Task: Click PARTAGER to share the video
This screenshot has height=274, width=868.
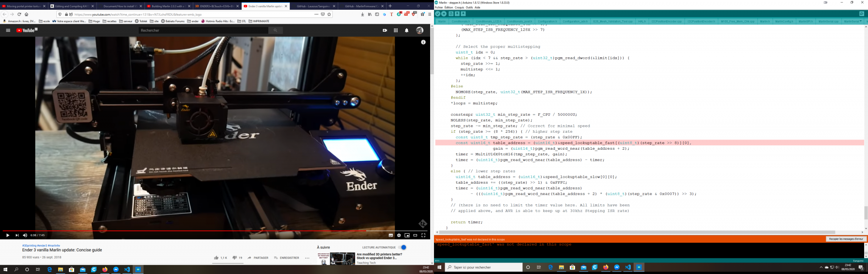Action: [258, 258]
